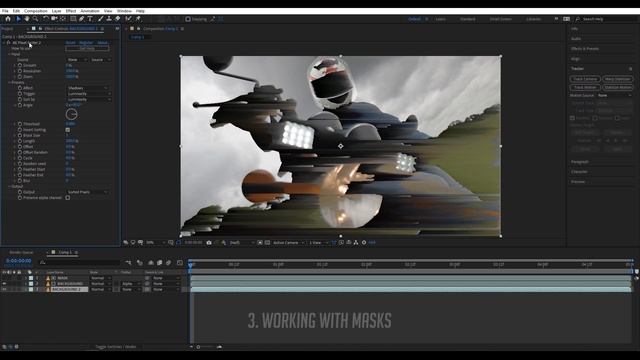Viewport: 640px width, 360px height.
Task: Click the Track Motion button
Action: [585, 87]
